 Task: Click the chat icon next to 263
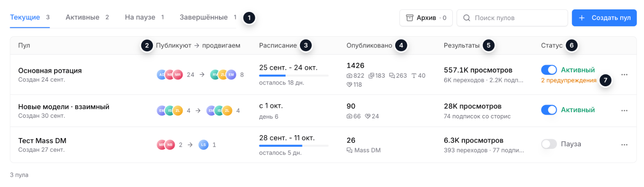392,76
